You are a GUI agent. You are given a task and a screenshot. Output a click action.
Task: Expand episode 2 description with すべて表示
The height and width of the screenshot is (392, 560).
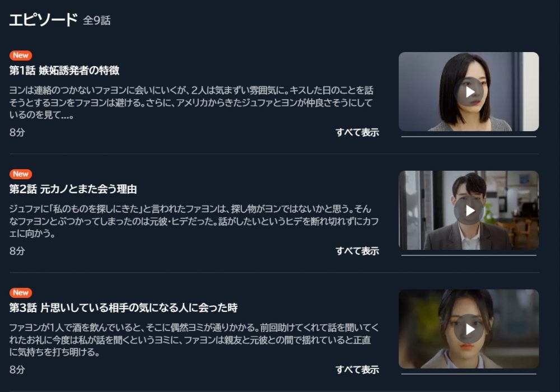[x=357, y=251]
